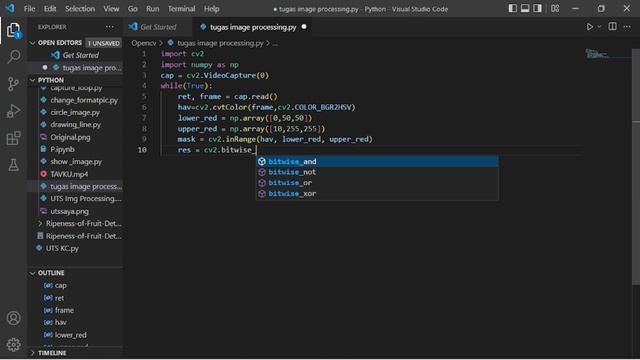Click tugas image processing.py breadcrumb
This screenshot has height=360, width=640.
pyautogui.click(x=220, y=43)
